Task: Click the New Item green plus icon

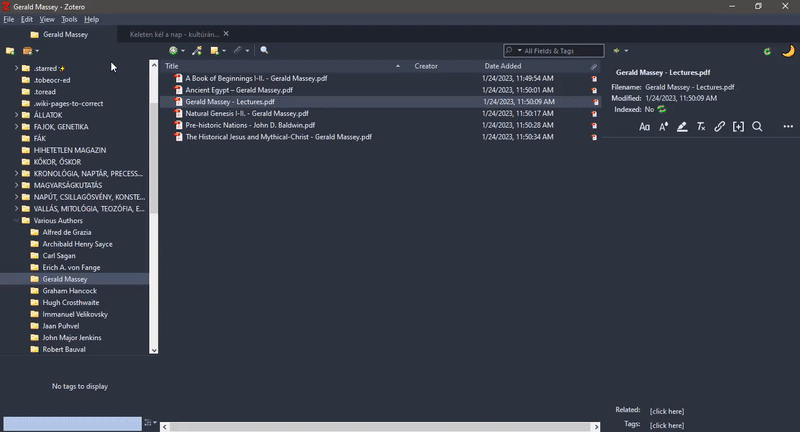Action: click(x=173, y=50)
